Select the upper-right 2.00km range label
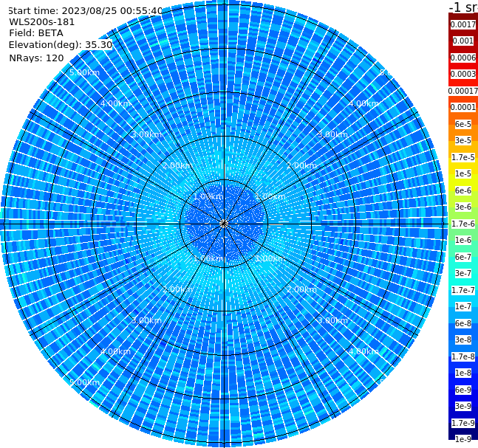 pos(301,165)
